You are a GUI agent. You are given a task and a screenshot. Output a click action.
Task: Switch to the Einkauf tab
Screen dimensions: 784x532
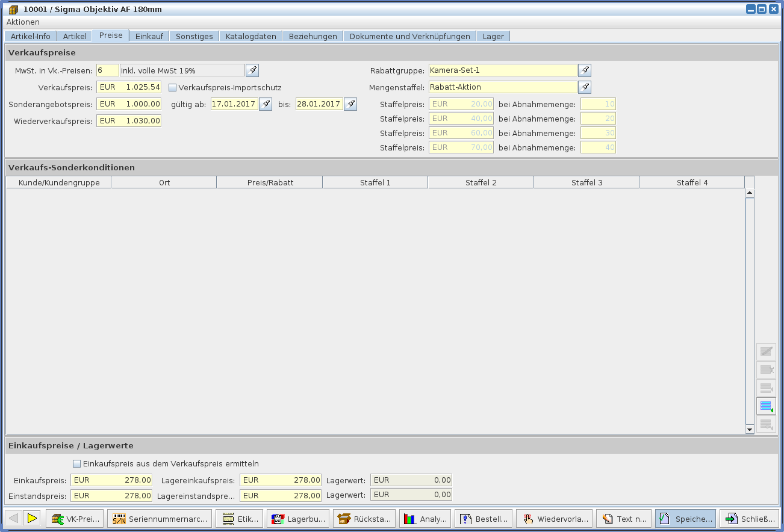[x=149, y=36]
